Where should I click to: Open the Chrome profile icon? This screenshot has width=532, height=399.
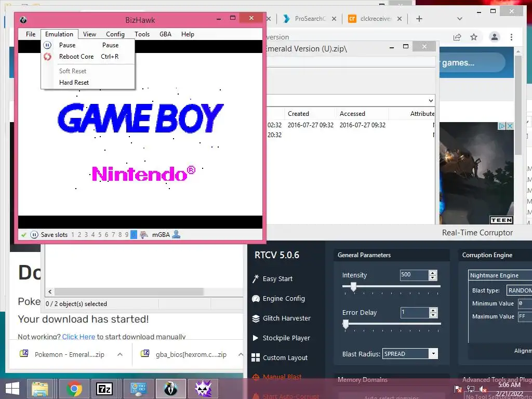pos(495,37)
